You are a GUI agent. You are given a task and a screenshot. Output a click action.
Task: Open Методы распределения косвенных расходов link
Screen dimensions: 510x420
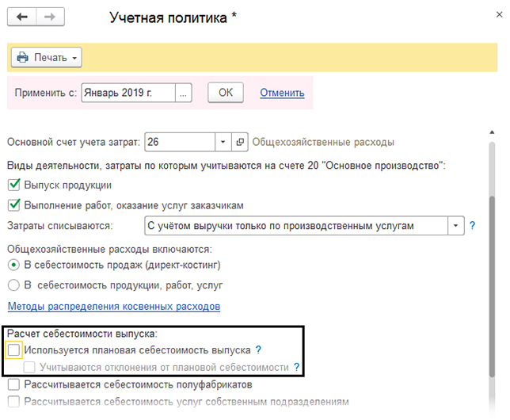113,306
